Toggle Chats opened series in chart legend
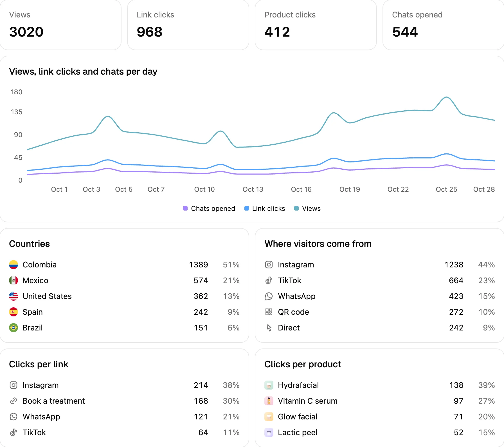 click(209, 209)
